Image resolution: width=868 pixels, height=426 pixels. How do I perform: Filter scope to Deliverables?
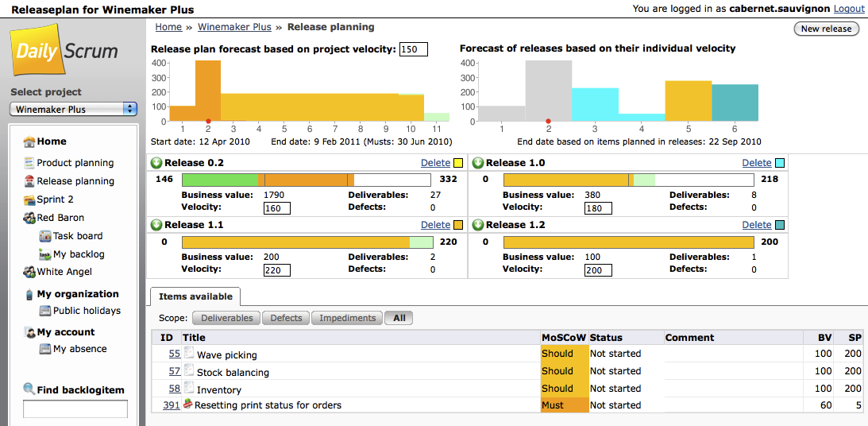tap(226, 318)
